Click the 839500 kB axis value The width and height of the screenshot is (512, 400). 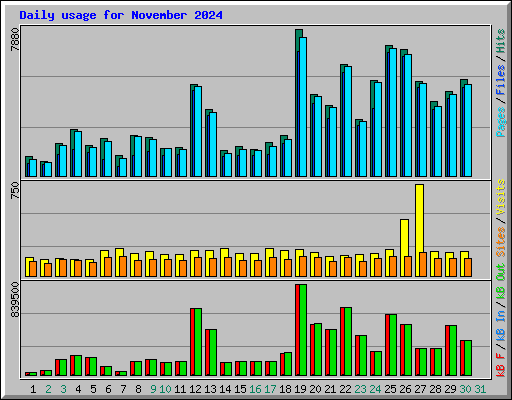point(15,300)
